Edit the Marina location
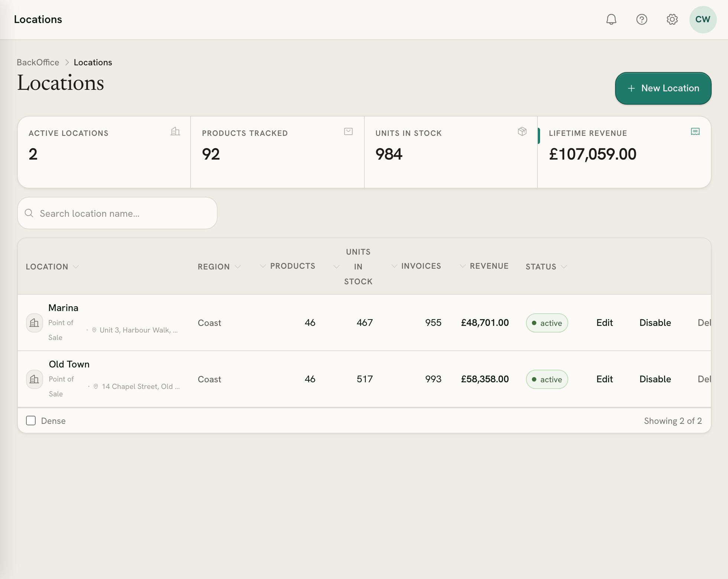 [605, 323]
